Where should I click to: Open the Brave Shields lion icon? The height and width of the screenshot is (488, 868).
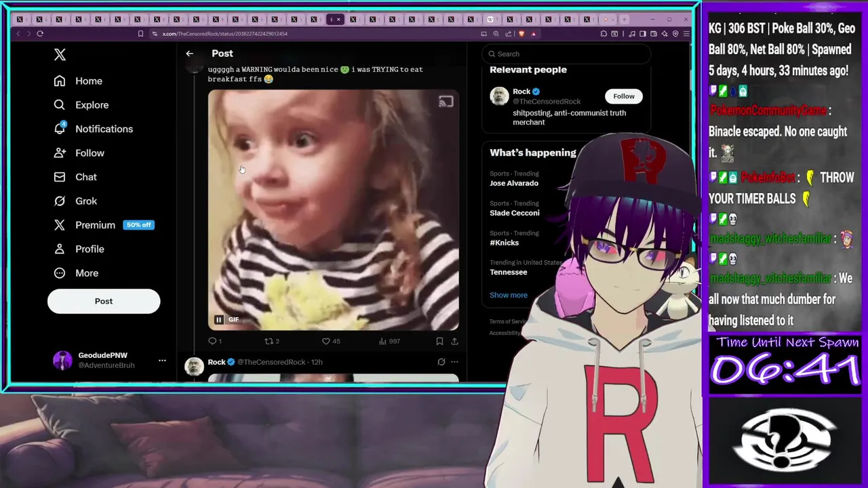[x=521, y=34]
